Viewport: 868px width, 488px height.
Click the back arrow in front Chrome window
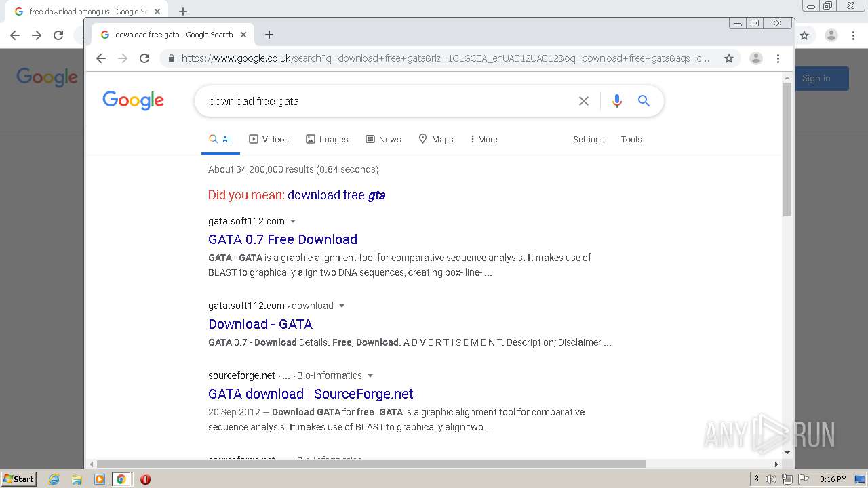pos(101,58)
